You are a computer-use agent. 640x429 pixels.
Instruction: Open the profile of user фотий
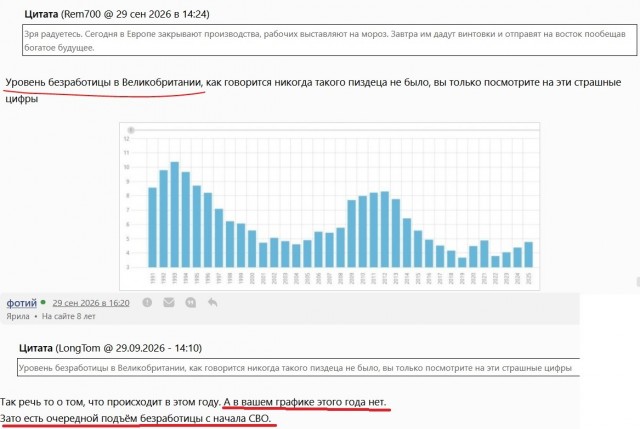click(x=22, y=303)
